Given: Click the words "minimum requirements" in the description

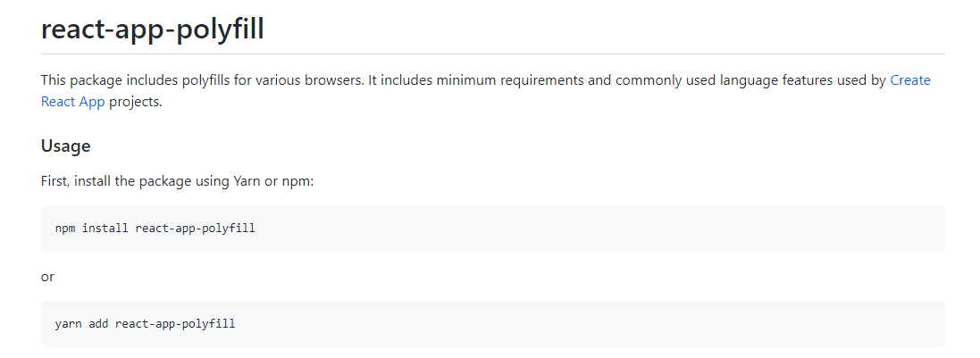Looking at the screenshot, I should point(510,80).
